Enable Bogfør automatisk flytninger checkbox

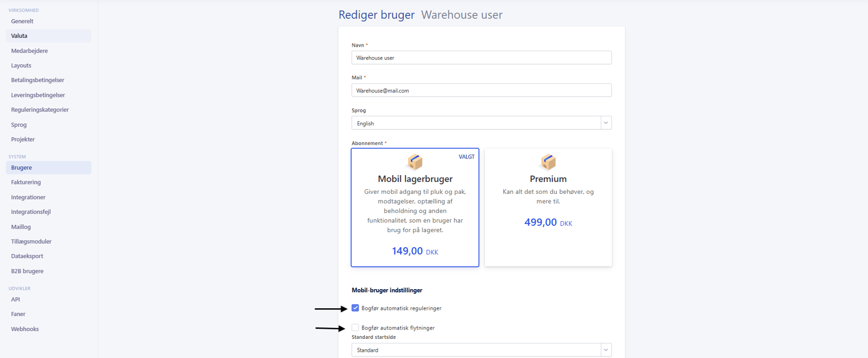[x=355, y=328]
